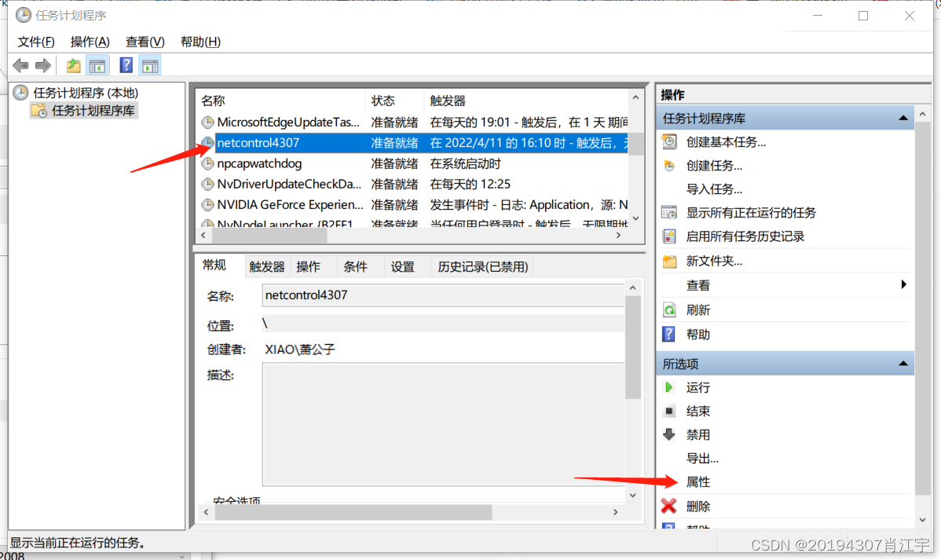Select the npcapwatchdog task name
Viewport: 941px width, 560px height.
coord(259,164)
